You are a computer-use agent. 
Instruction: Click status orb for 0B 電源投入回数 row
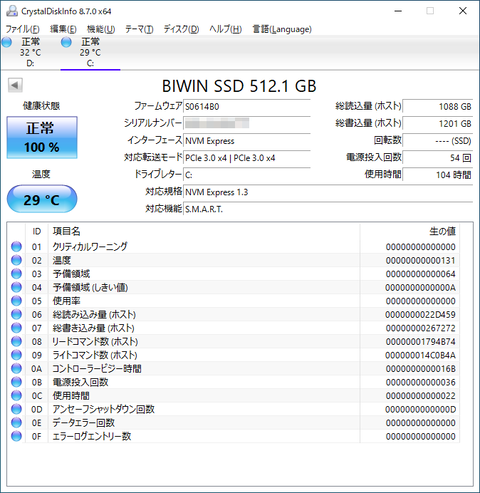(16, 382)
